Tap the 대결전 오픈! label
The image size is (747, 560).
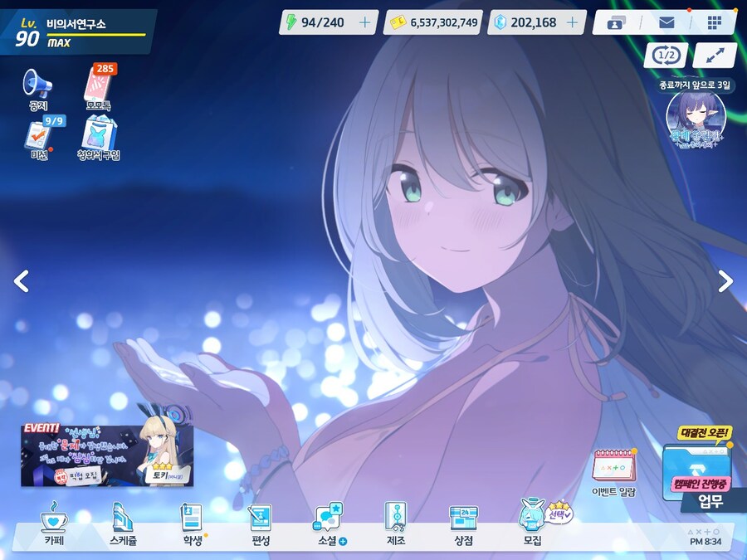coord(704,433)
